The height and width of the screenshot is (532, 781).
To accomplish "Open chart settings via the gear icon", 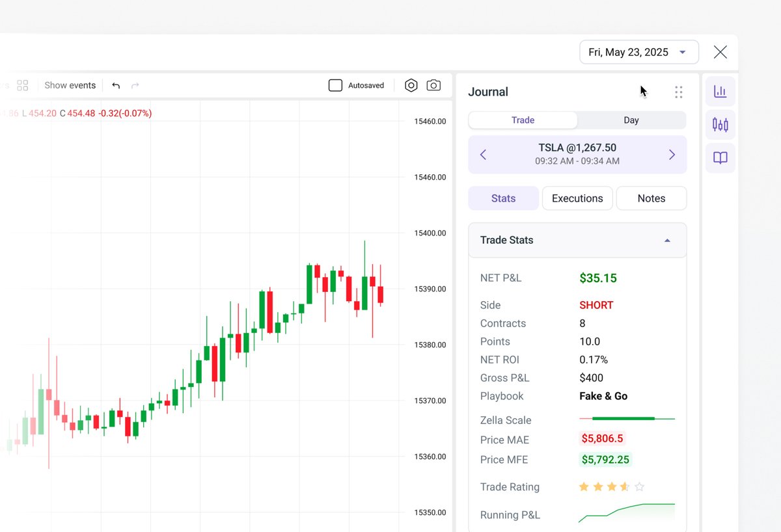I will click(x=411, y=85).
